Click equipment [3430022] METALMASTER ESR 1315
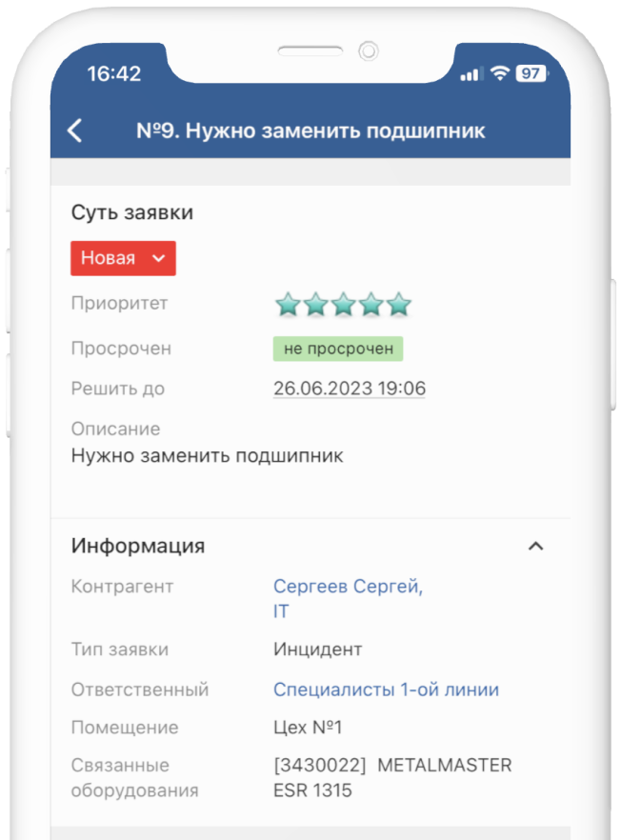This screenshot has width=621, height=840. click(392, 778)
